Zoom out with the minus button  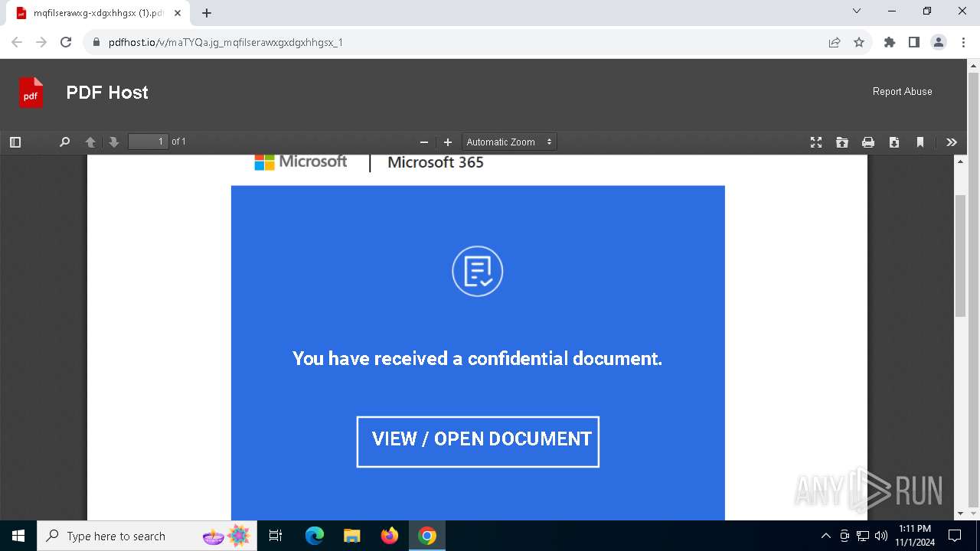click(424, 142)
